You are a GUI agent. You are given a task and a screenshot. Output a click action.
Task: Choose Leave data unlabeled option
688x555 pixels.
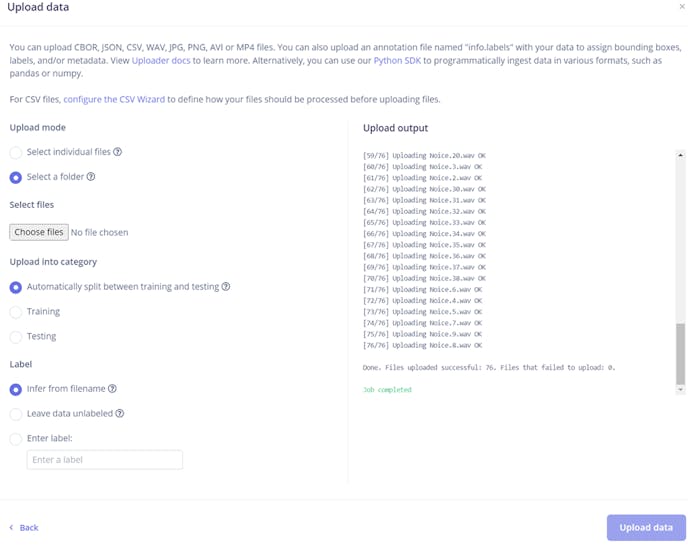16,414
